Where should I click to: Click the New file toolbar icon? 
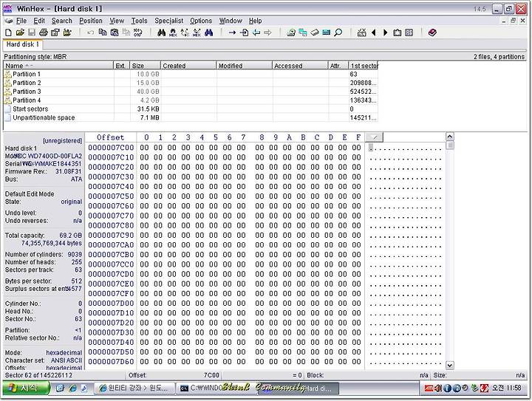[x=9, y=32]
